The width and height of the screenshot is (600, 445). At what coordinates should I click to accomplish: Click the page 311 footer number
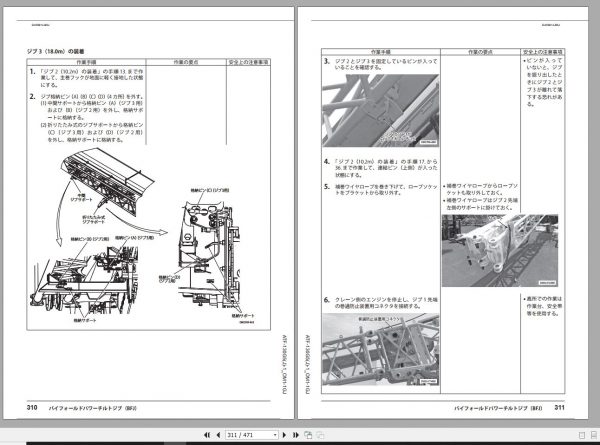pyautogui.click(x=559, y=408)
